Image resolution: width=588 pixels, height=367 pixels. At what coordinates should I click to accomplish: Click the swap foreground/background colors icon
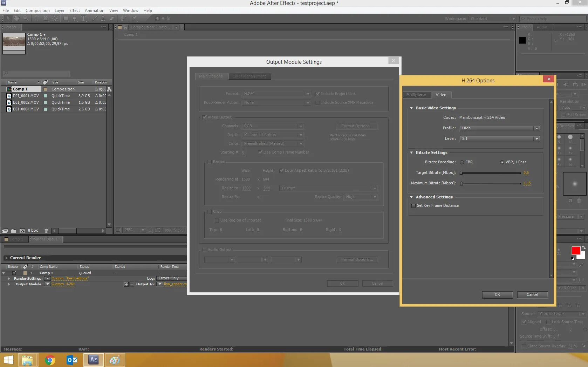[x=584, y=247]
